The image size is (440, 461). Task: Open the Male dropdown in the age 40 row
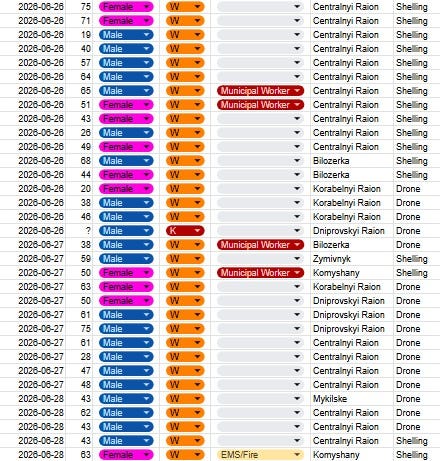click(x=126, y=49)
